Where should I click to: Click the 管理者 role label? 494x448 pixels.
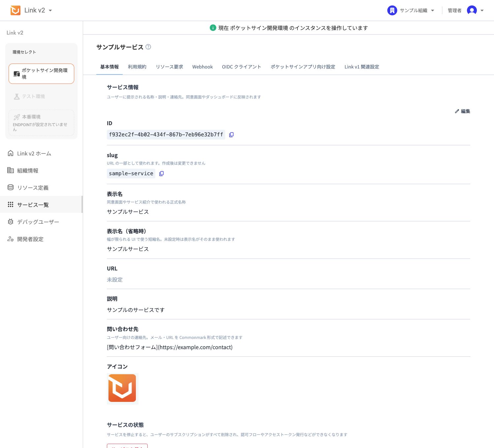click(454, 11)
